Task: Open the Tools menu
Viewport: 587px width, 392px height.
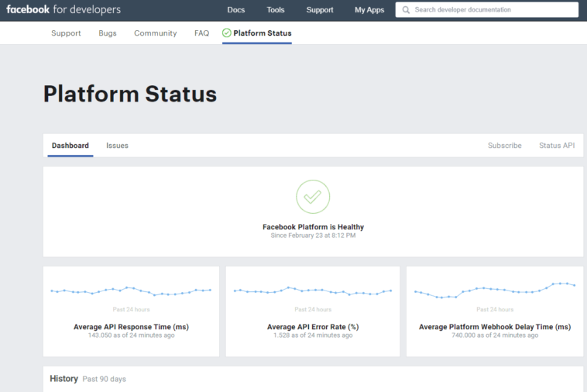Action: pos(276,10)
